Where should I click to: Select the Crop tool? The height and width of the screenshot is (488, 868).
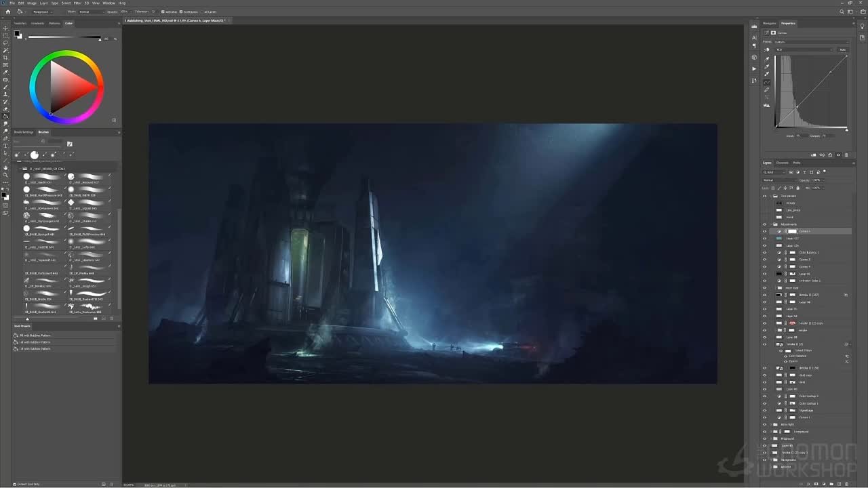point(6,58)
